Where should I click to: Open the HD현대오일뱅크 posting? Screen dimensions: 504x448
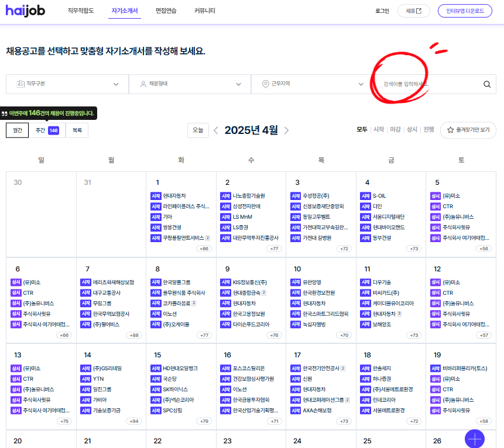(x=180, y=368)
